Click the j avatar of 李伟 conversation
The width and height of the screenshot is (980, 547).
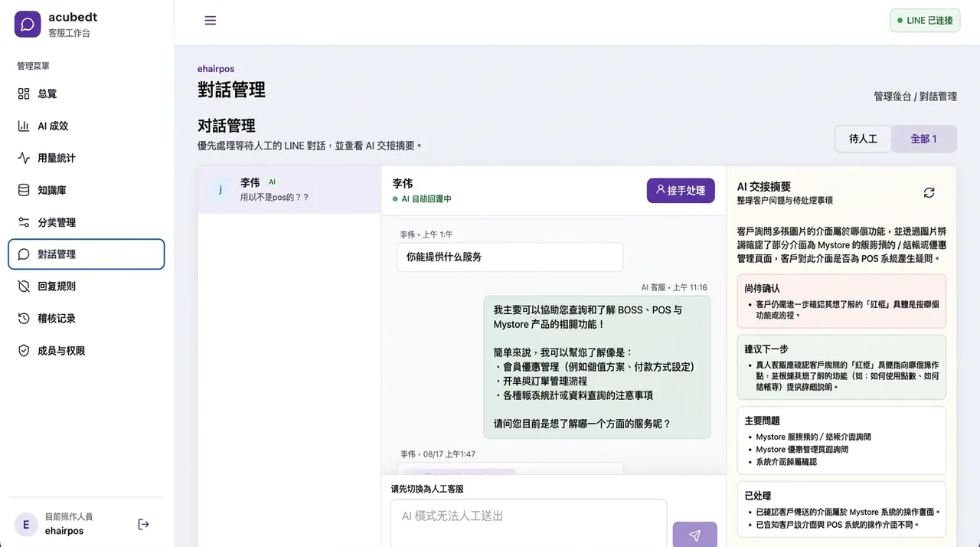[220, 189]
